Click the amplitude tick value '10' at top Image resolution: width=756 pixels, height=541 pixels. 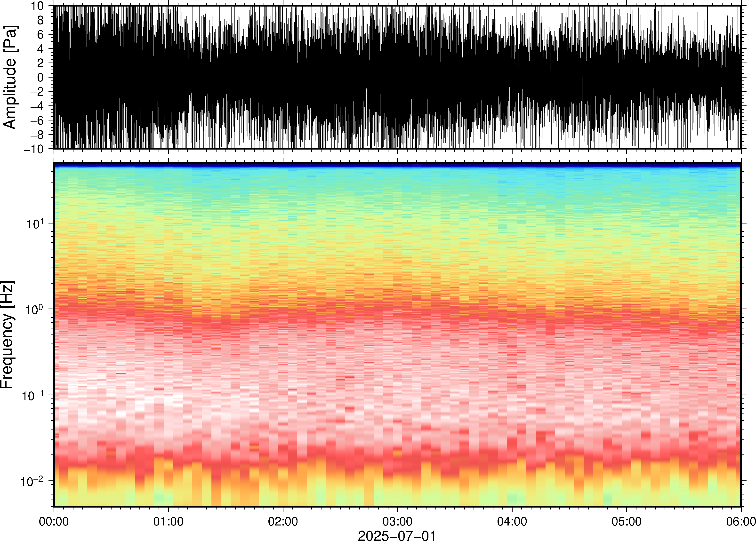pyautogui.click(x=37, y=6)
